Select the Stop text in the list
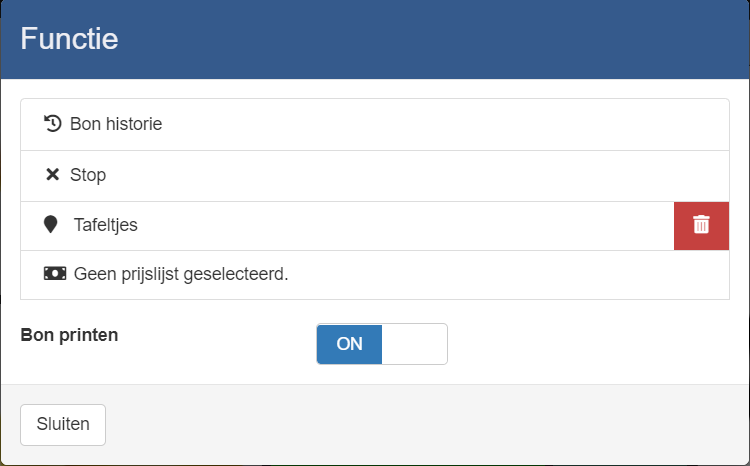The height and width of the screenshot is (466, 750). (88, 175)
